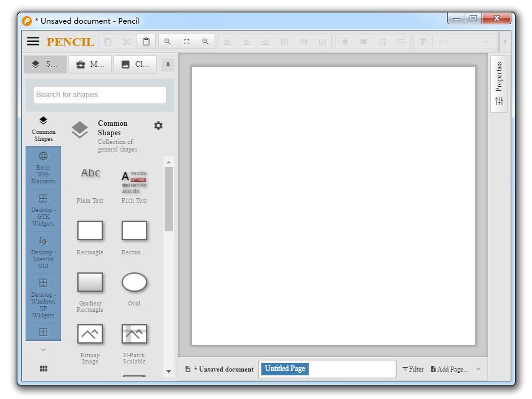Viewport: 532px width, 399px height.
Task: Align selected shapes to bottom edge
Action: point(322,42)
